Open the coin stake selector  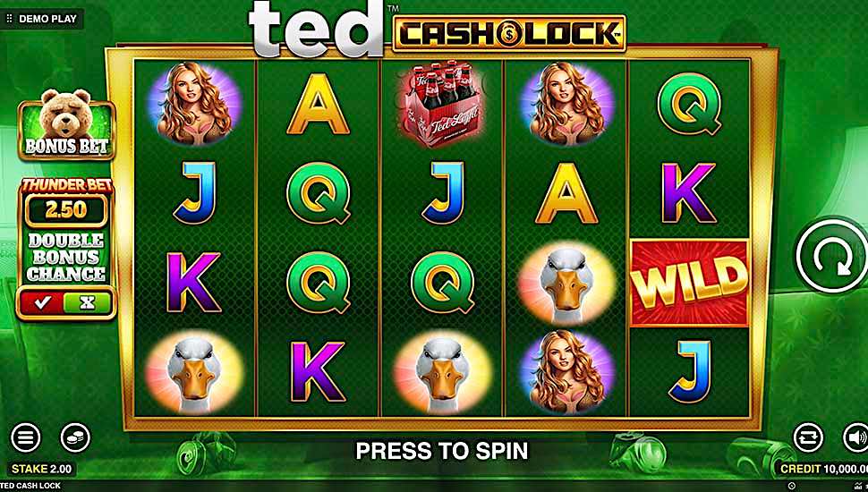tap(75, 437)
